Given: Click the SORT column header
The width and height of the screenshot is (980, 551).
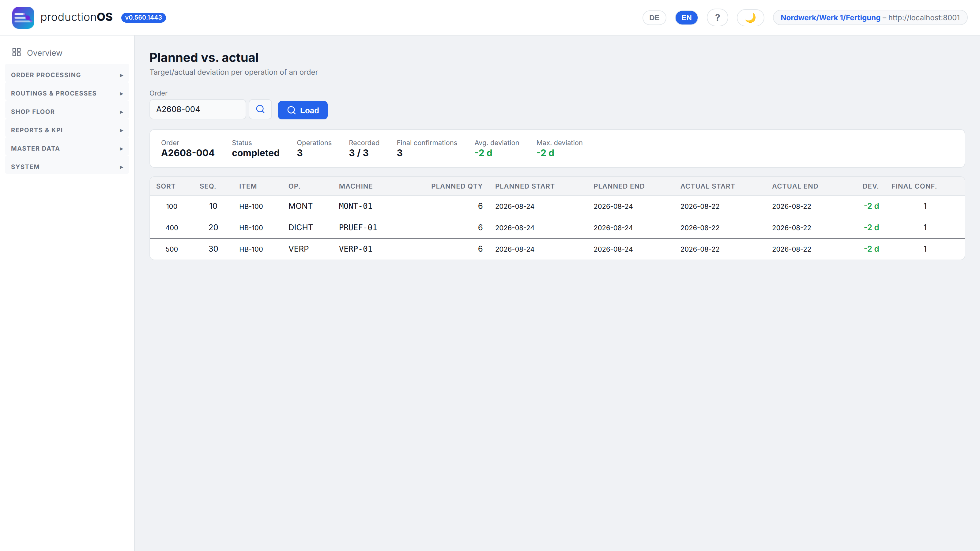Looking at the screenshot, I should (165, 186).
